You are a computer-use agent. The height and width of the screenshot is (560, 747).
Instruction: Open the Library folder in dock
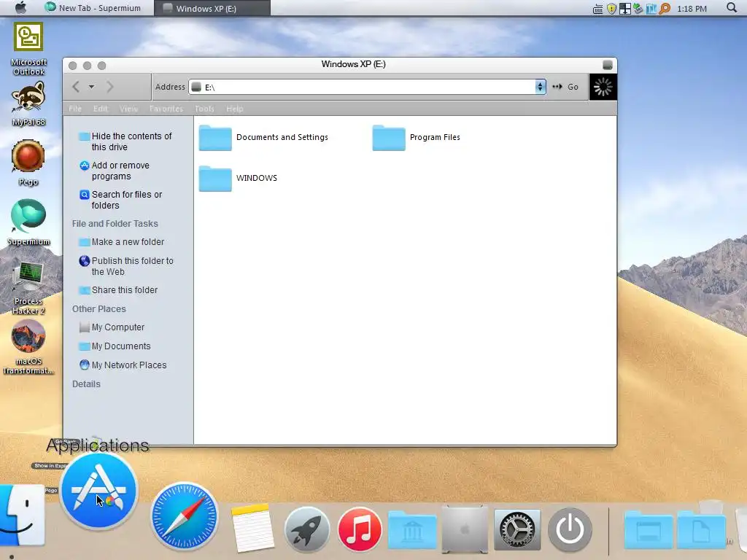coord(412,530)
